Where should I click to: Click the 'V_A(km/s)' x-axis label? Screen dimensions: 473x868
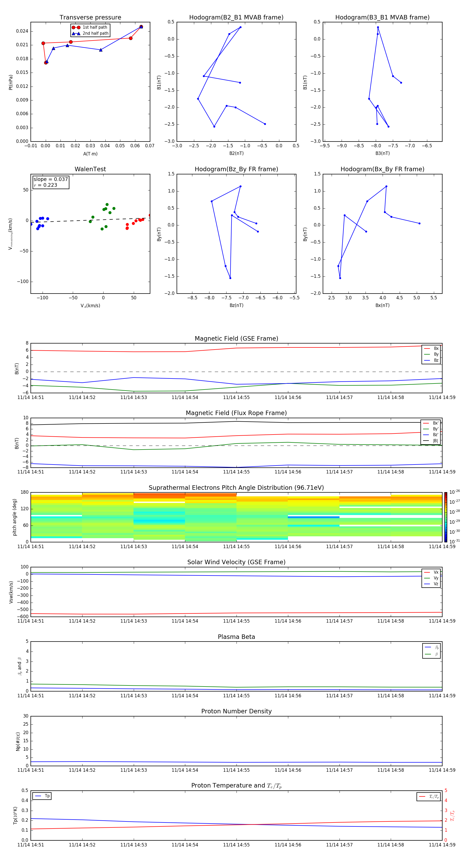90,306
